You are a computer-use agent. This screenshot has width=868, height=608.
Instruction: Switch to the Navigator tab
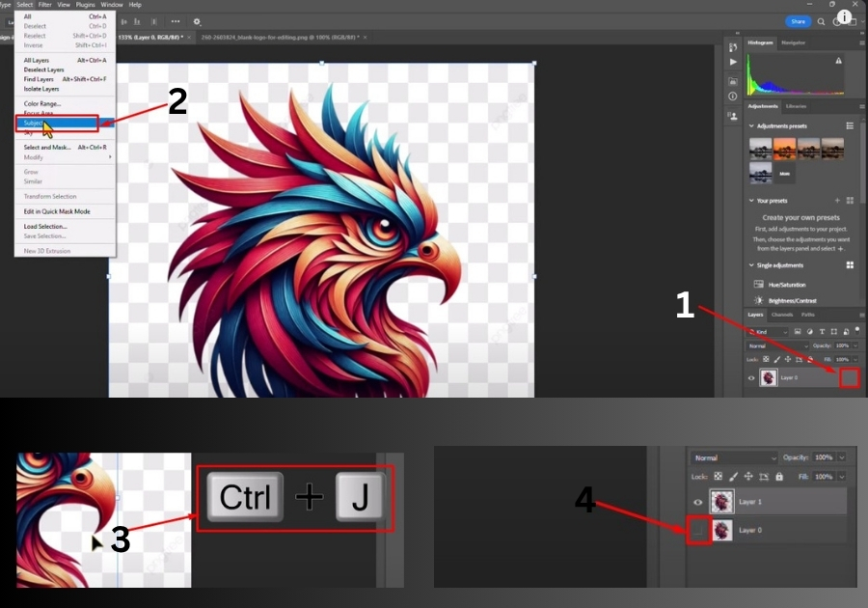pyautogui.click(x=794, y=42)
